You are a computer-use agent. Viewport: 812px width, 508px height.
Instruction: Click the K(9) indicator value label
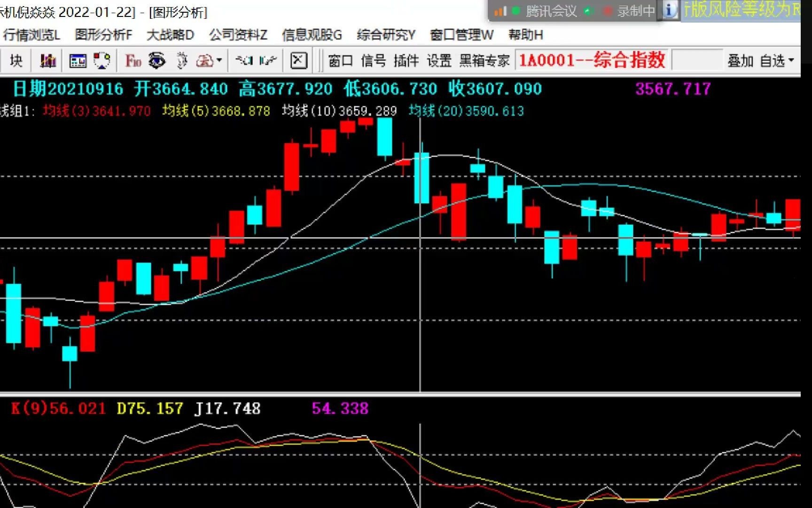[x=58, y=408]
